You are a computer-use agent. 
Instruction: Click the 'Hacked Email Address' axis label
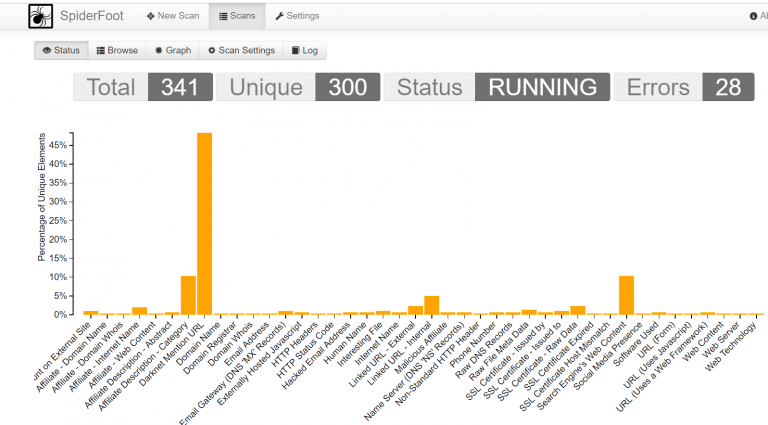click(316, 355)
